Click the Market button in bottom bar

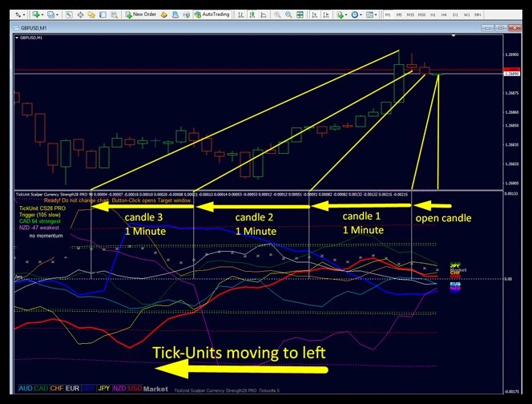pos(155,388)
